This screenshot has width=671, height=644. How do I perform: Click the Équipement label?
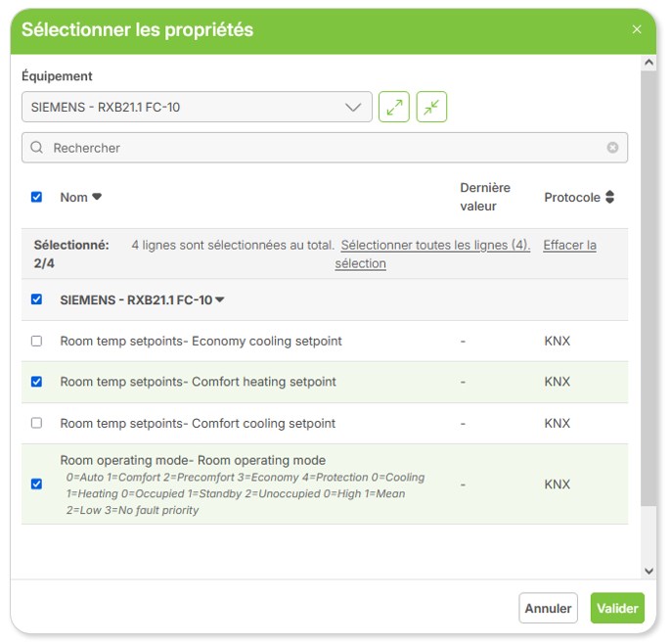[57, 76]
